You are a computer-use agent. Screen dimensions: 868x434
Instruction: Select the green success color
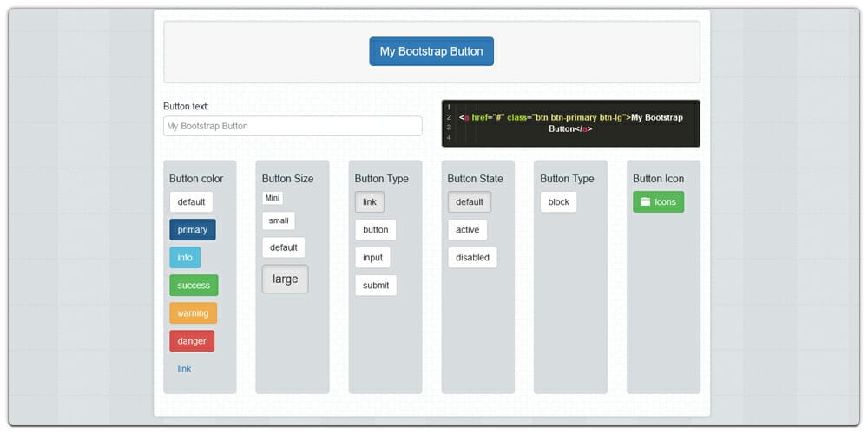194,286
